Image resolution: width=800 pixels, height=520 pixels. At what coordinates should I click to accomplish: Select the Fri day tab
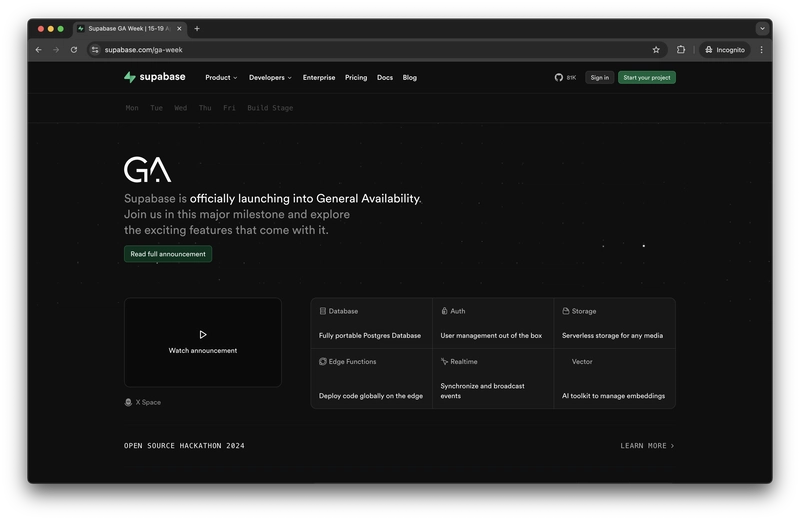(x=229, y=108)
